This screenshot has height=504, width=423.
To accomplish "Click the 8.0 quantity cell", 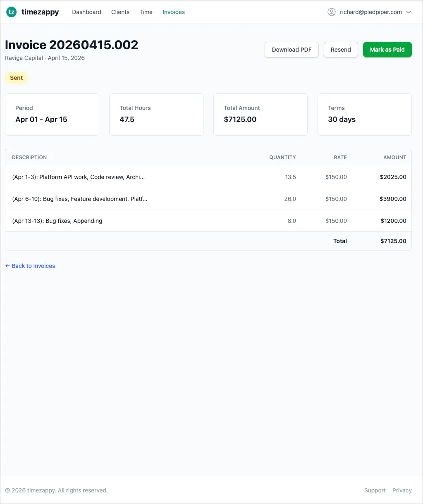I will pos(292,221).
